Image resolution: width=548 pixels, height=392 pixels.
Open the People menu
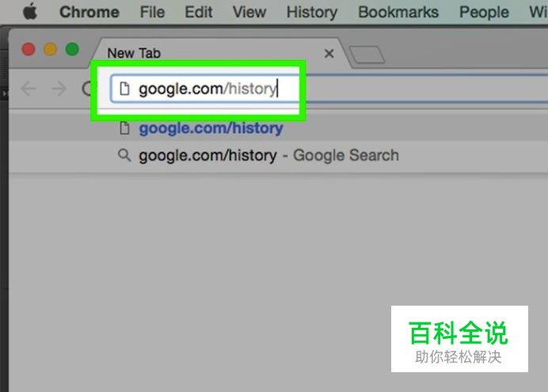click(x=484, y=13)
